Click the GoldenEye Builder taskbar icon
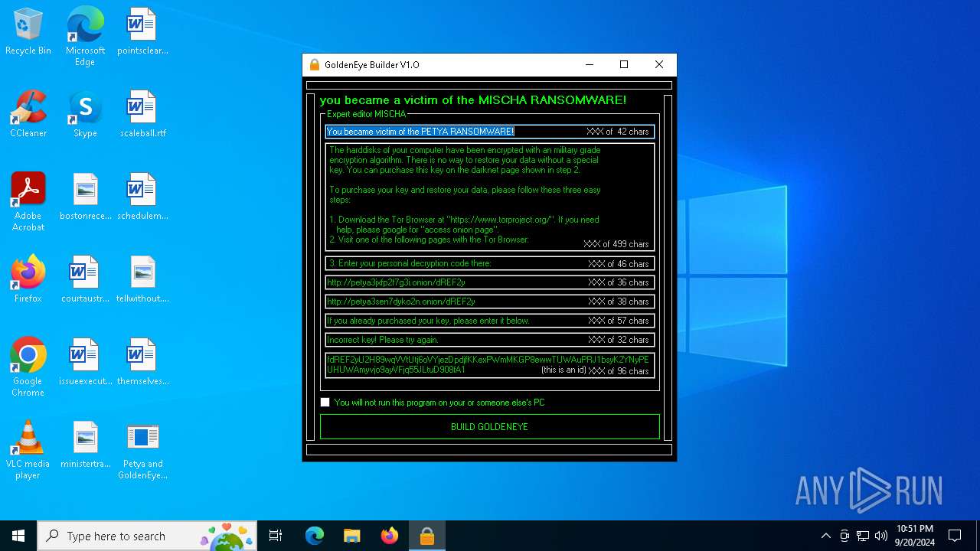The height and width of the screenshot is (551, 980). [427, 536]
